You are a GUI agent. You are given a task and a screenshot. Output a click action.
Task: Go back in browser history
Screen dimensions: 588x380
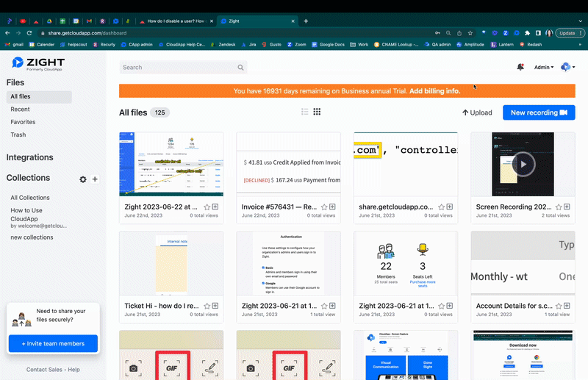[x=7, y=33]
